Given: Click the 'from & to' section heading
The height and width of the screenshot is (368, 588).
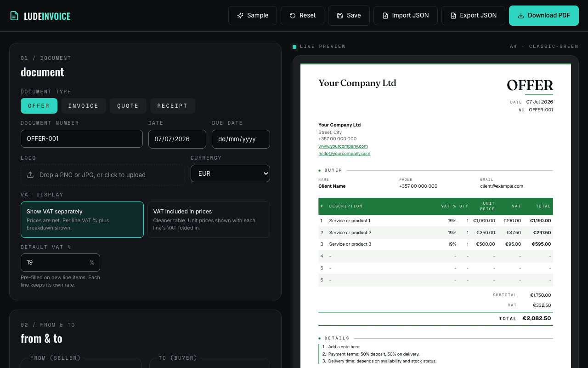Looking at the screenshot, I should tap(41, 339).
